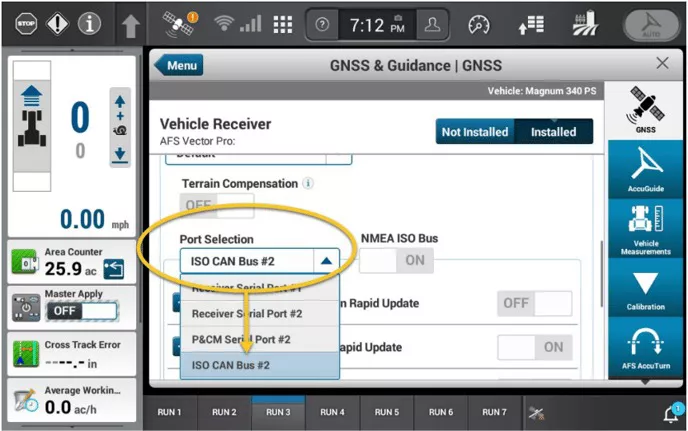Open the Calibration section

tap(646, 289)
